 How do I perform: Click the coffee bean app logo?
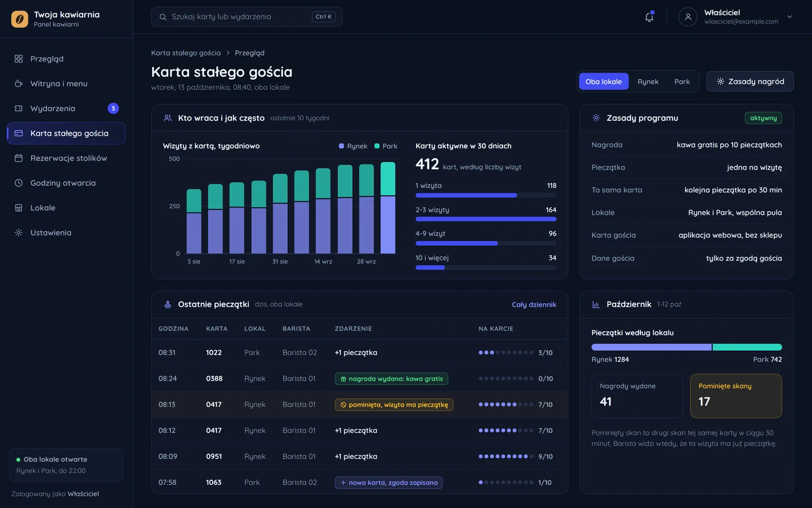[20, 19]
